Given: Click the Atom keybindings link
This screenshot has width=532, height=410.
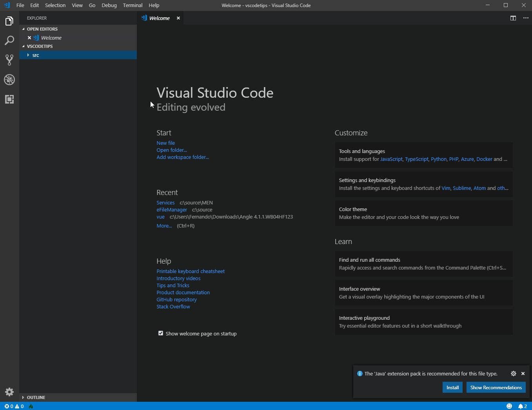Looking at the screenshot, I should point(479,188).
